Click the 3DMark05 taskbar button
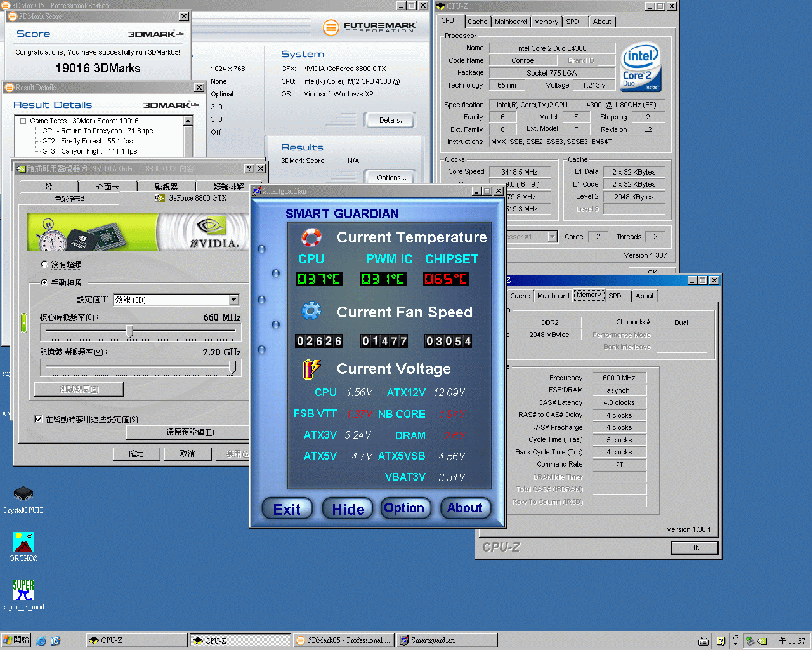 click(344, 640)
